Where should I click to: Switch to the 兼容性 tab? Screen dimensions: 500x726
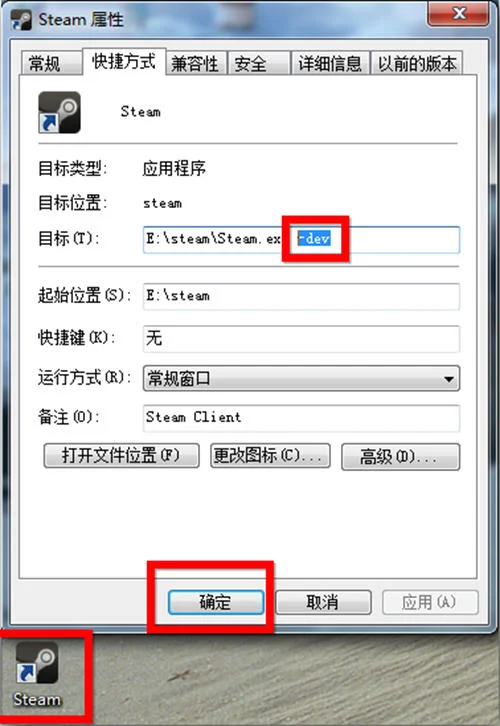coord(195,63)
